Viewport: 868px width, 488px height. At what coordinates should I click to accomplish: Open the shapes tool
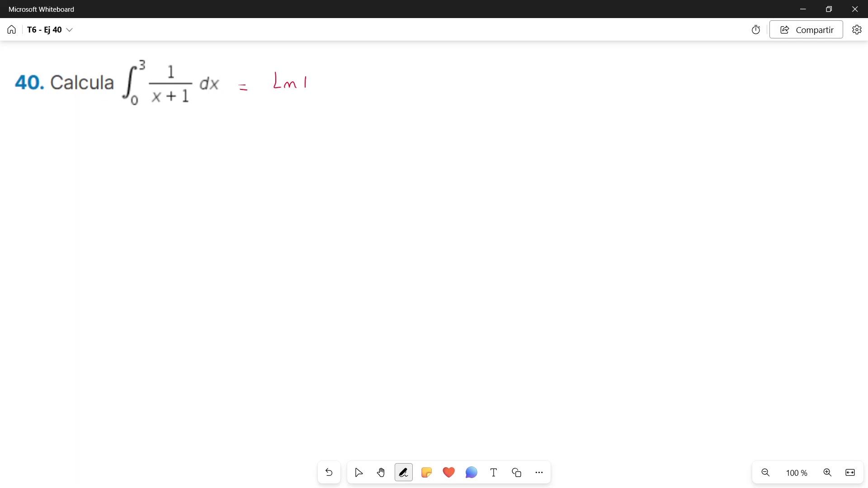[x=516, y=472]
